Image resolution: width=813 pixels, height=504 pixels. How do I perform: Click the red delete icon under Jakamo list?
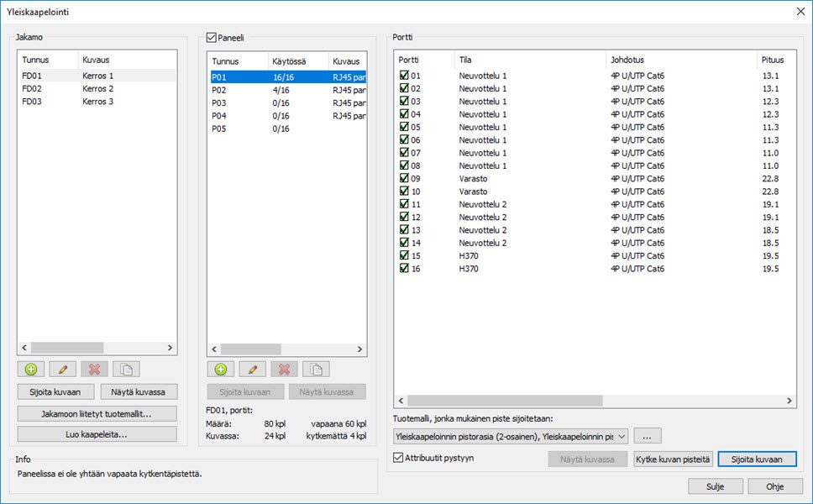tap(94, 369)
